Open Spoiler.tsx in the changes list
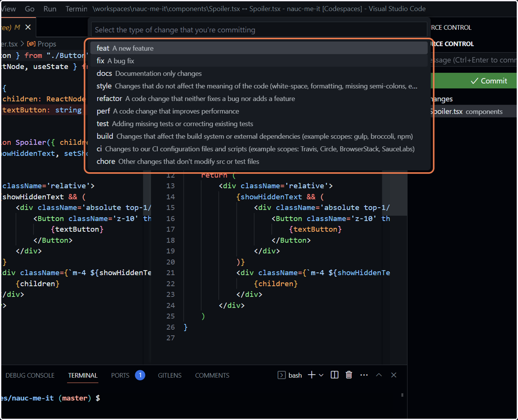The image size is (518, 420). click(x=474, y=111)
